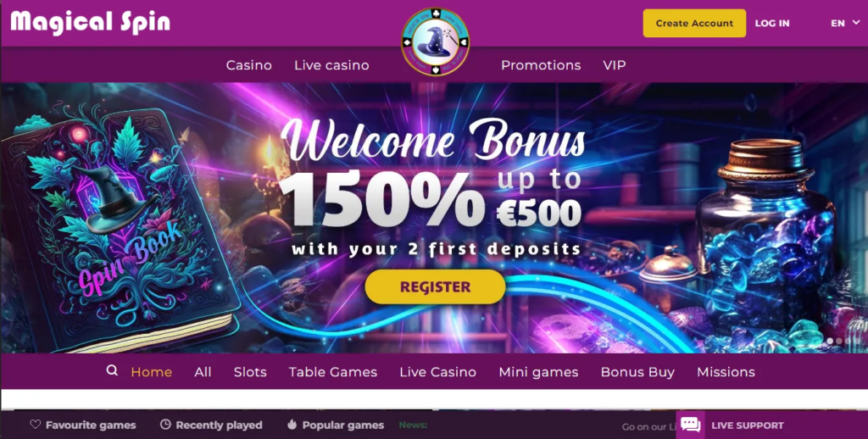Open the Bonus Buy category
This screenshot has width=868, height=439.
click(x=637, y=372)
